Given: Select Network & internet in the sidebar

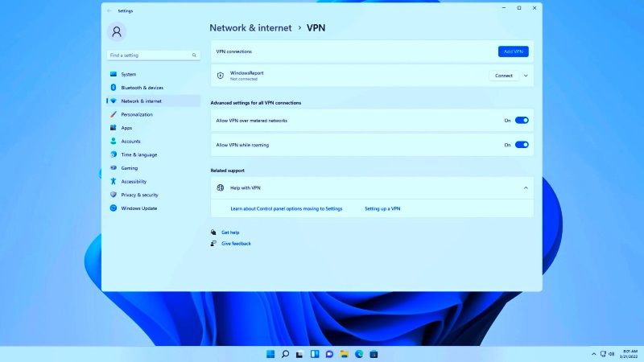Looking at the screenshot, I should tap(154, 101).
